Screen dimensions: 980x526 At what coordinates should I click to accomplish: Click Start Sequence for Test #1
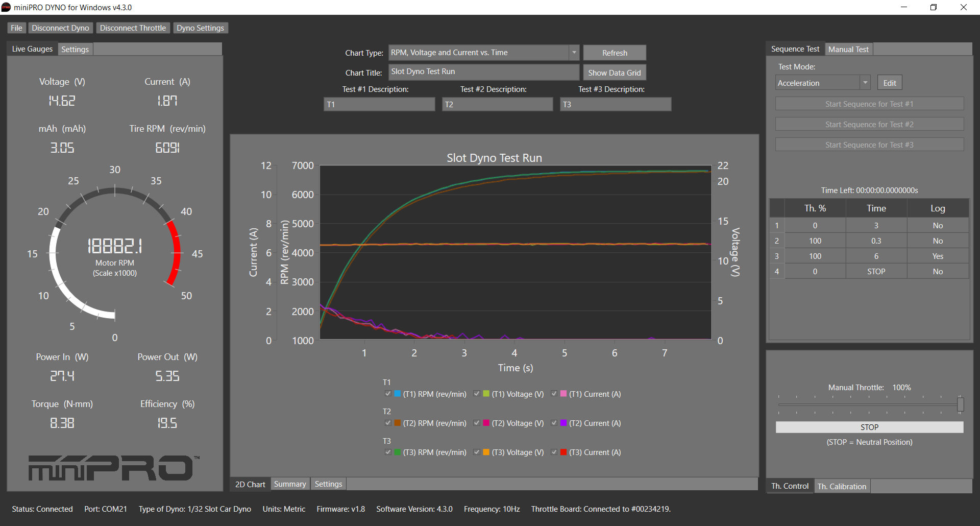(869, 104)
